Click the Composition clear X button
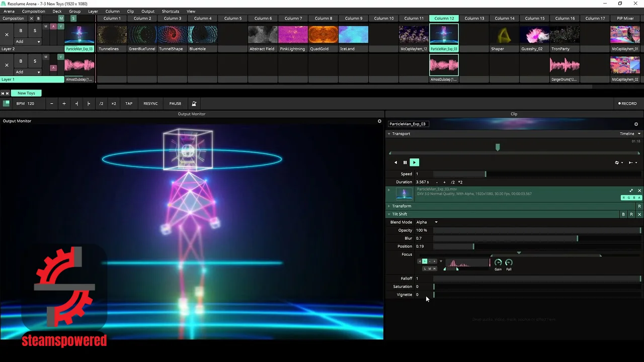Viewport: 644px width, 362px height. click(x=31, y=19)
